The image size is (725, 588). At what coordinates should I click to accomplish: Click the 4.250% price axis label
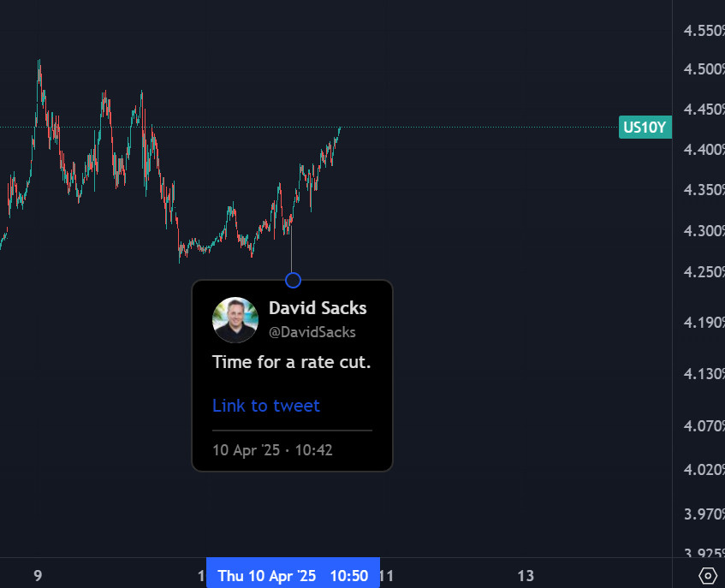[x=704, y=272]
